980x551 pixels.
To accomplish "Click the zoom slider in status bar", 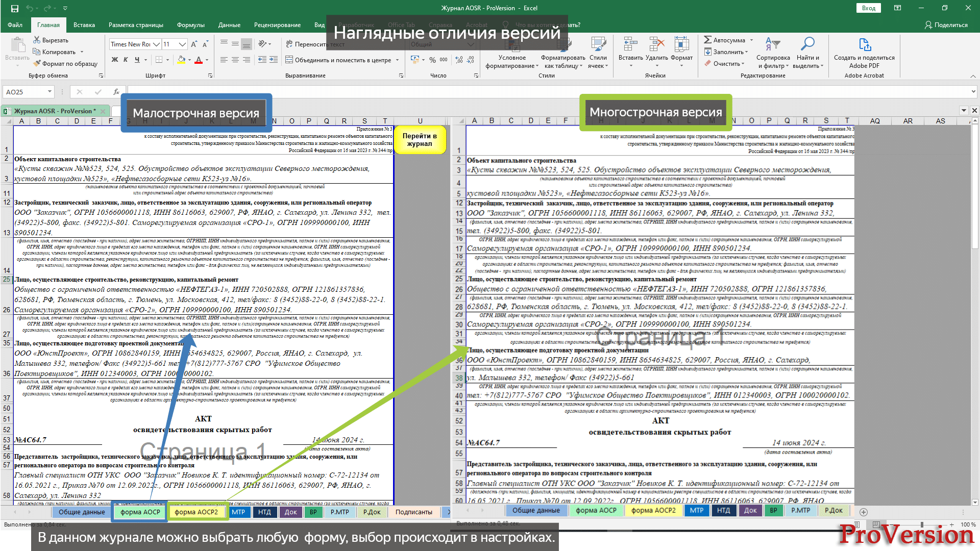I will click(922, 524).
